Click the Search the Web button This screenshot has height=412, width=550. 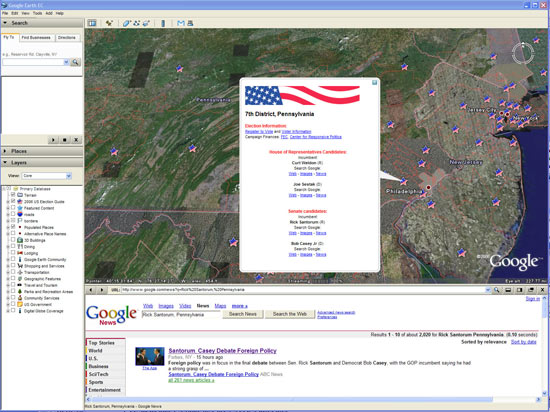tap(290, 314)
